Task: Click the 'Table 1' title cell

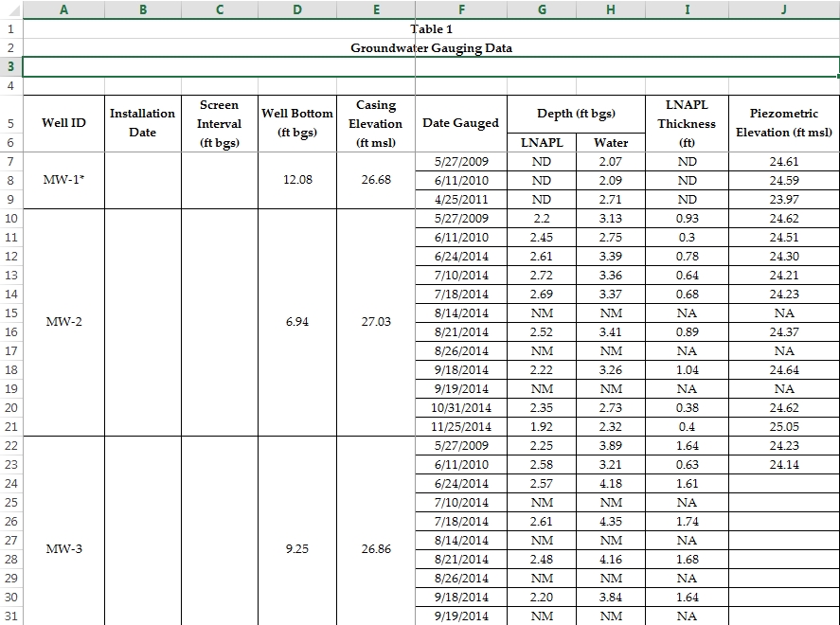Action: point(431,29)
